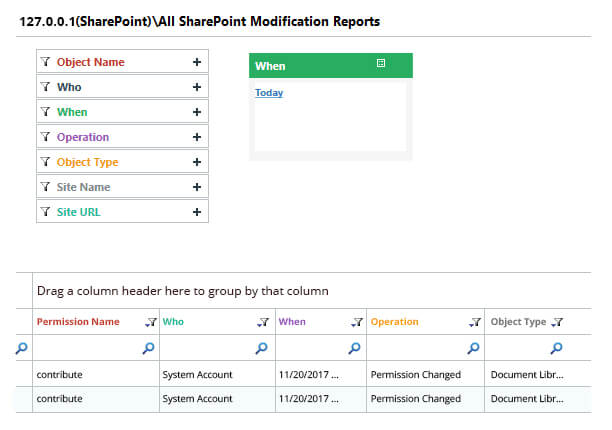Click the funnel icon beside Site Name
Screen dimensions: 612x430
(45, 187)
